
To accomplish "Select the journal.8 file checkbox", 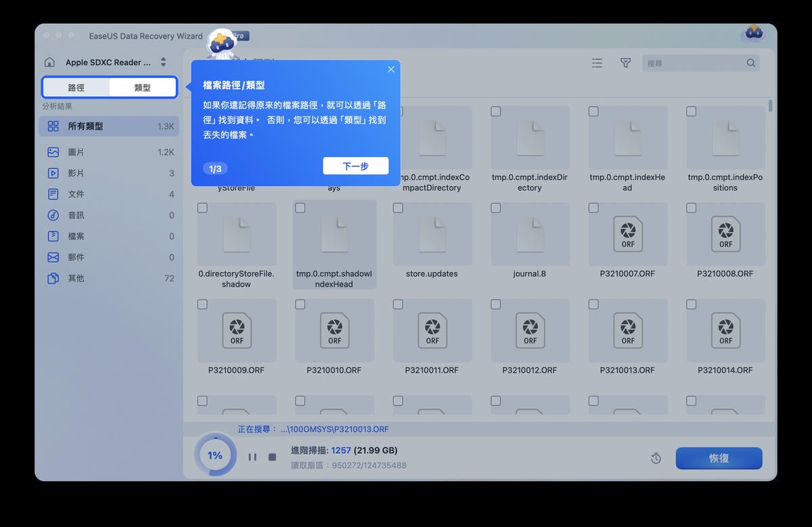I will click(496, 208).
